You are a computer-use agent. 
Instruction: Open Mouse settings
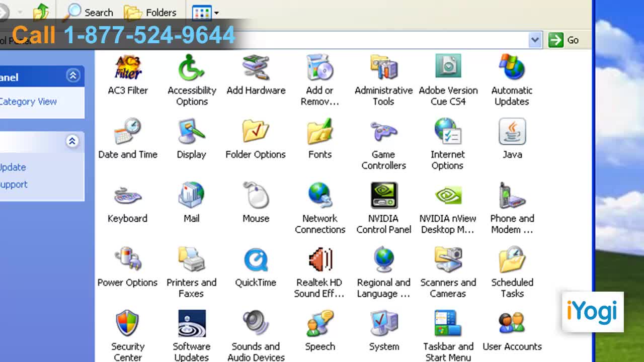click(256, 203)
